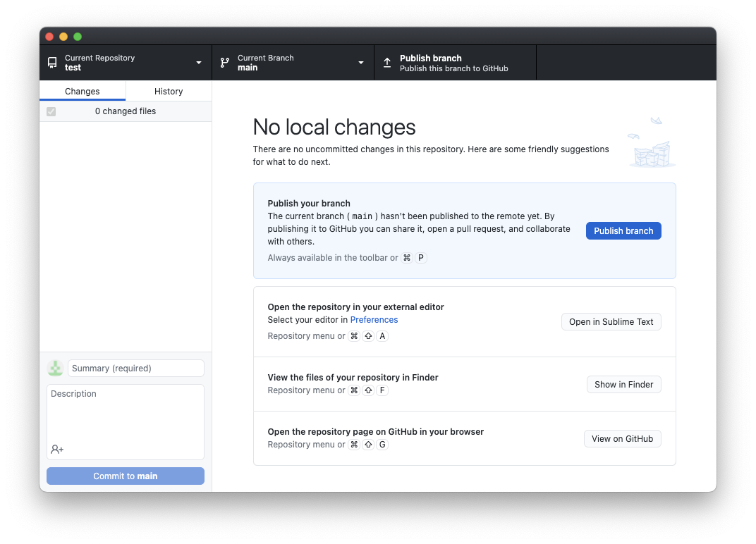Switch to the History tab
The height and width of the screenshot is (544, 756).
(168, 91)
